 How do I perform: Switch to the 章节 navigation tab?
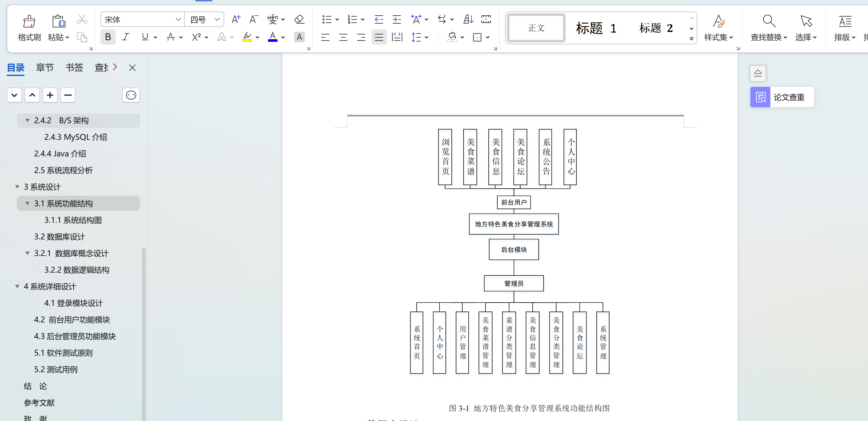coord(45,68)
